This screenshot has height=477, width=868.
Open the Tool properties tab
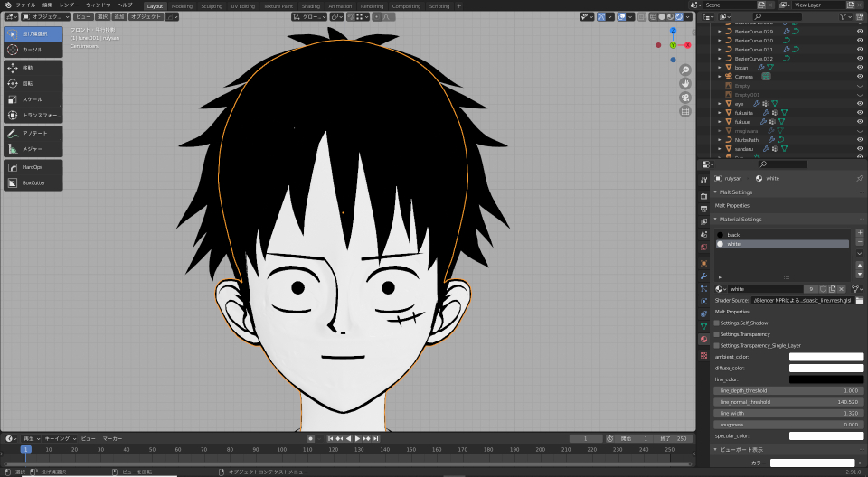pyautogui.click(x=703, y=181)
